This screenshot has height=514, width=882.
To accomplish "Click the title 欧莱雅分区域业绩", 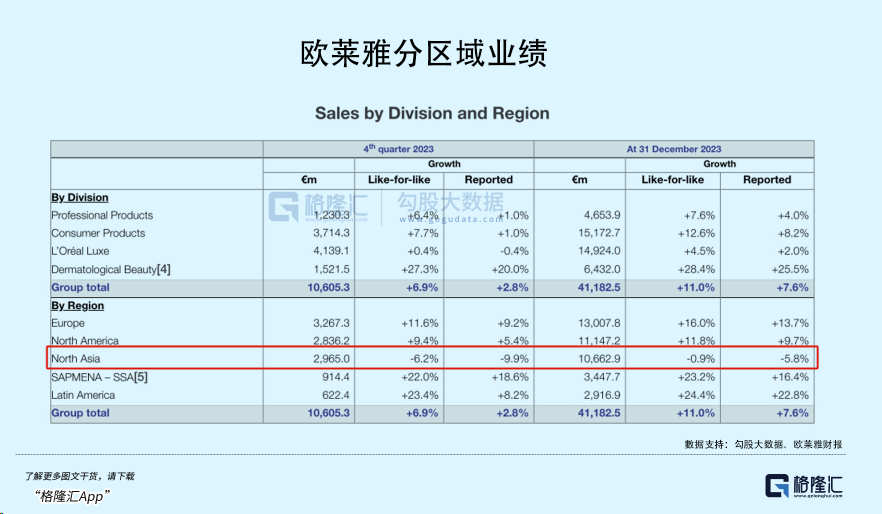I will click(424, 54).
